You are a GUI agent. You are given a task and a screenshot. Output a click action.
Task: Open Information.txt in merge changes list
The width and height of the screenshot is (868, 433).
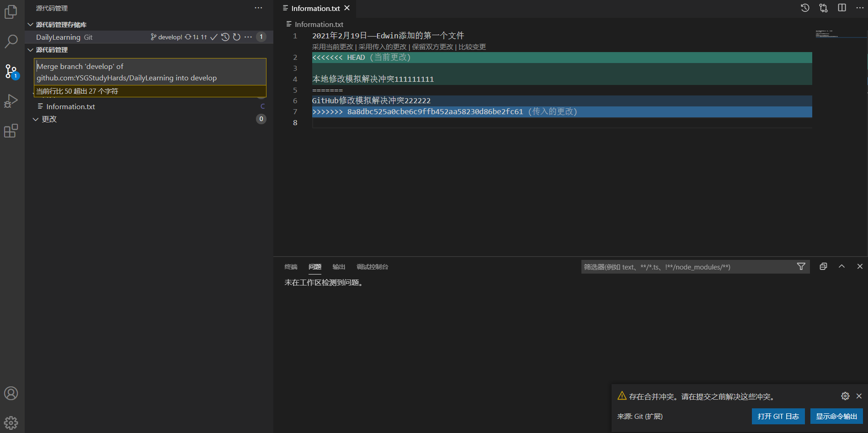click(x=71, y=106)
